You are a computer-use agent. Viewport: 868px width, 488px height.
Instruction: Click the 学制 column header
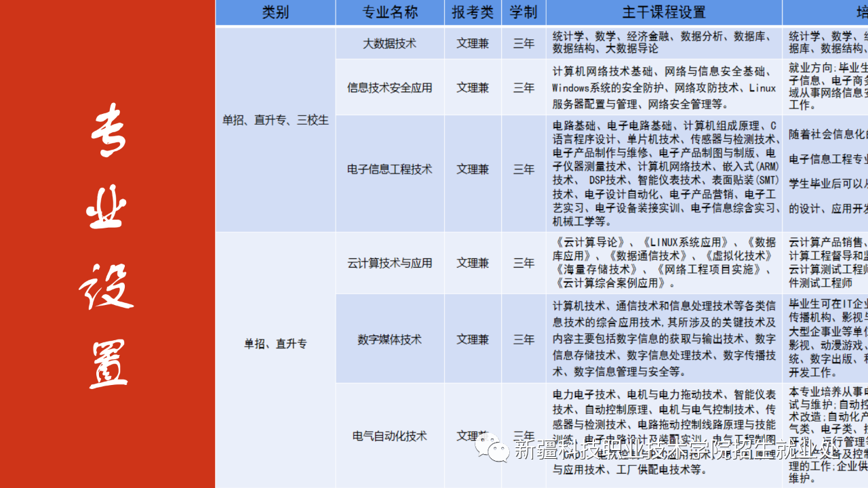524,12
